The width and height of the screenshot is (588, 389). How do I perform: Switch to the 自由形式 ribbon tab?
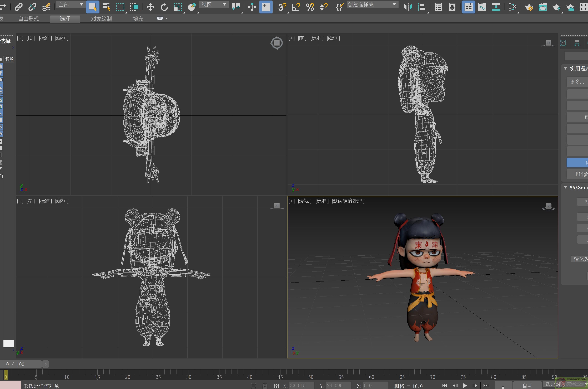click(x=28, y=19)
